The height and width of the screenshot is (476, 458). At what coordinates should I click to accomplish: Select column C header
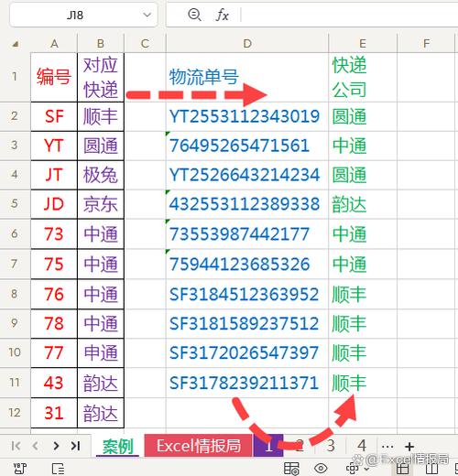tap(145, 44)
